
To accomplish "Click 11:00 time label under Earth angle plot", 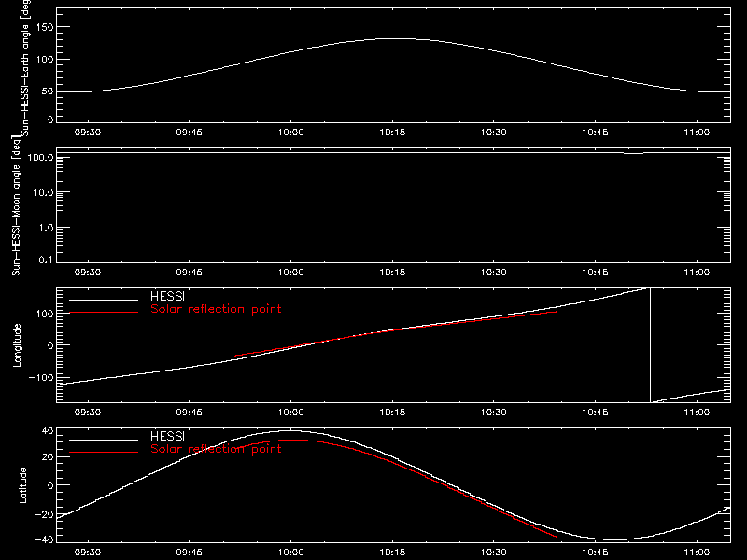I will click(x=697, y=133).
